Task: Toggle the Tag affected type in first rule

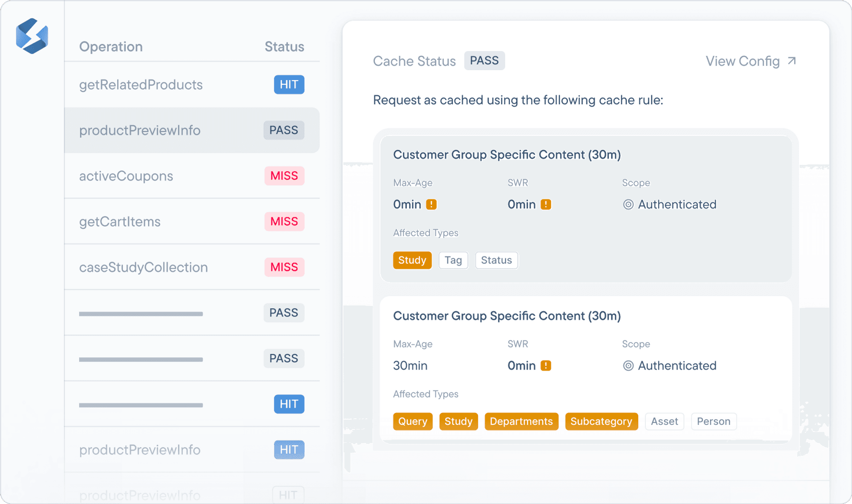Action: [x=453, y=260]
